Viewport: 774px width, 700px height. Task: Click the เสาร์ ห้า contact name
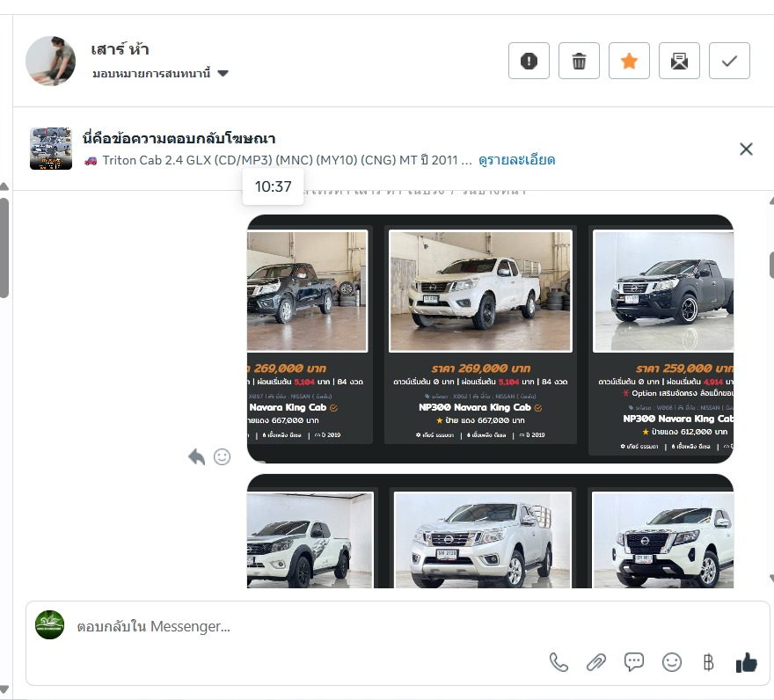[120, 49]
